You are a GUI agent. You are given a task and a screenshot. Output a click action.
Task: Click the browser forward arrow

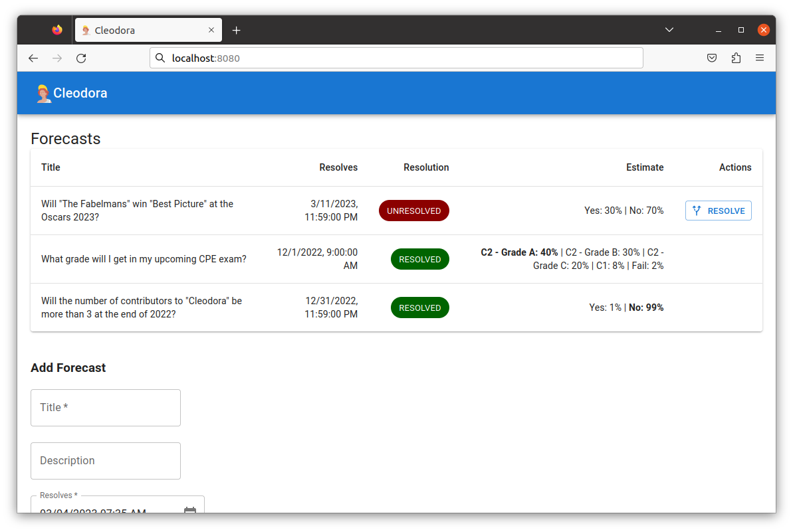tap(57, 58)
